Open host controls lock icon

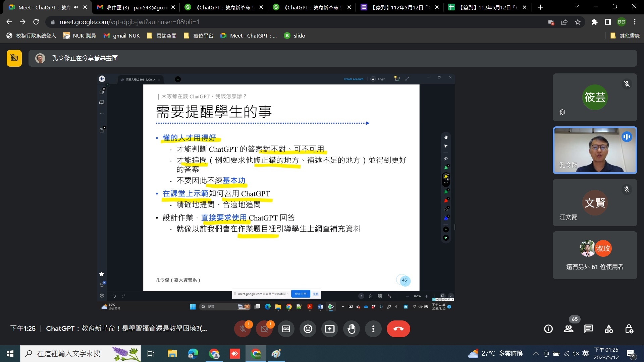629,329
